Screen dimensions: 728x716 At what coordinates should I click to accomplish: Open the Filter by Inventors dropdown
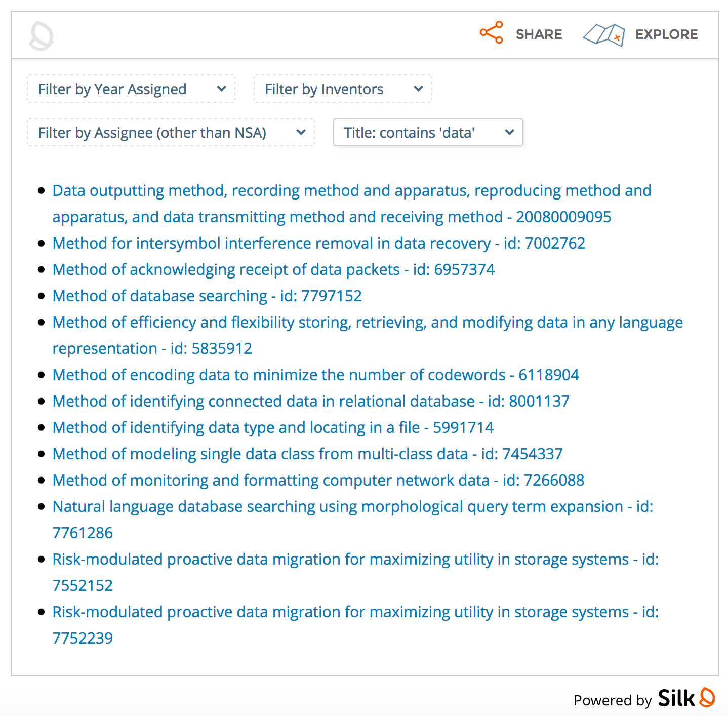343,89
